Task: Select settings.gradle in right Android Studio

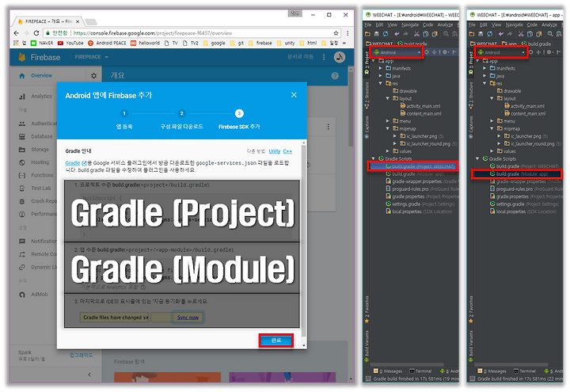Action: [x=524, y=204]
